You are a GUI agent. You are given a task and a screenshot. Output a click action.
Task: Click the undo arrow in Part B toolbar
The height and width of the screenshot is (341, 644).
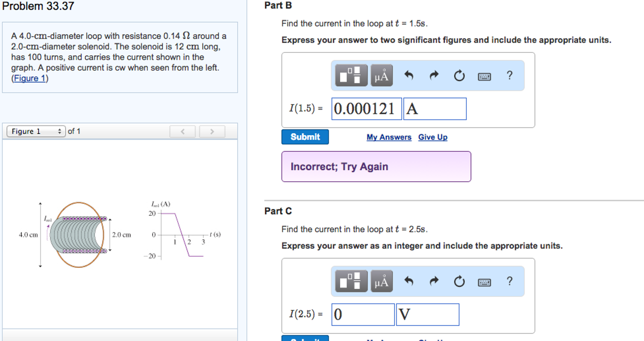point(409,76)
